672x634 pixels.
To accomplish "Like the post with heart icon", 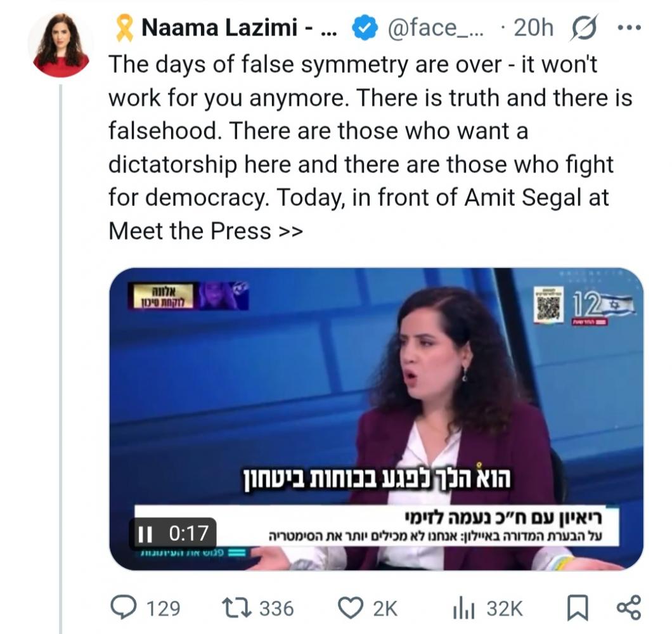I will pyautogui.click(x=349, y=609).
